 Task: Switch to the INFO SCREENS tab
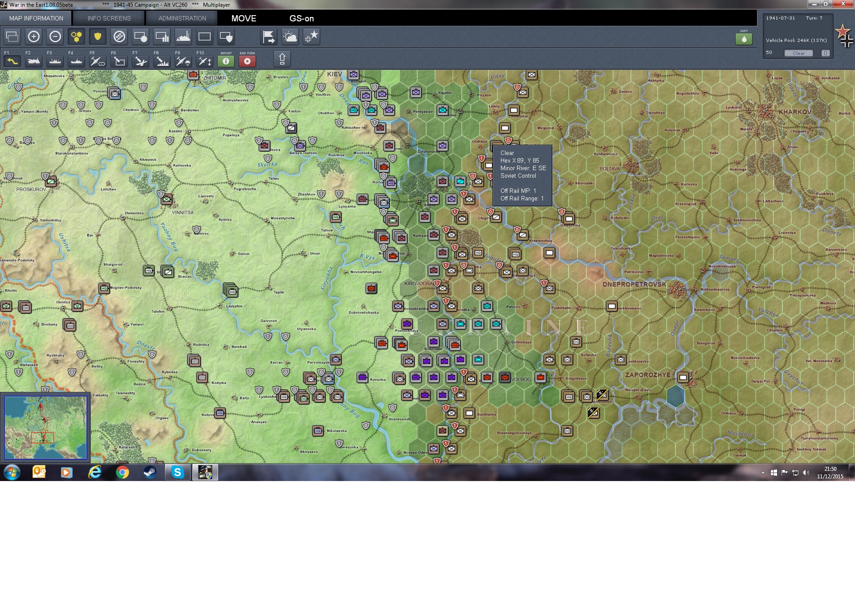pos(109,18)
